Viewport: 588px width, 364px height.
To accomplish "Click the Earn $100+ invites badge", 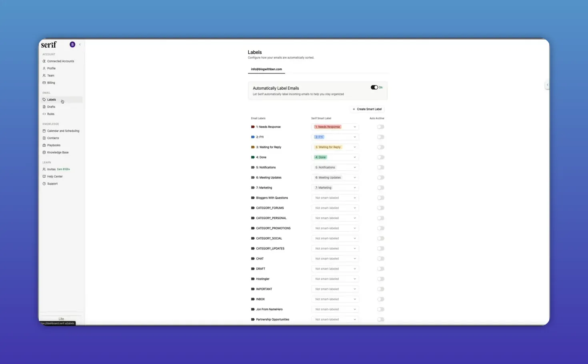I will tap(64, 169).
